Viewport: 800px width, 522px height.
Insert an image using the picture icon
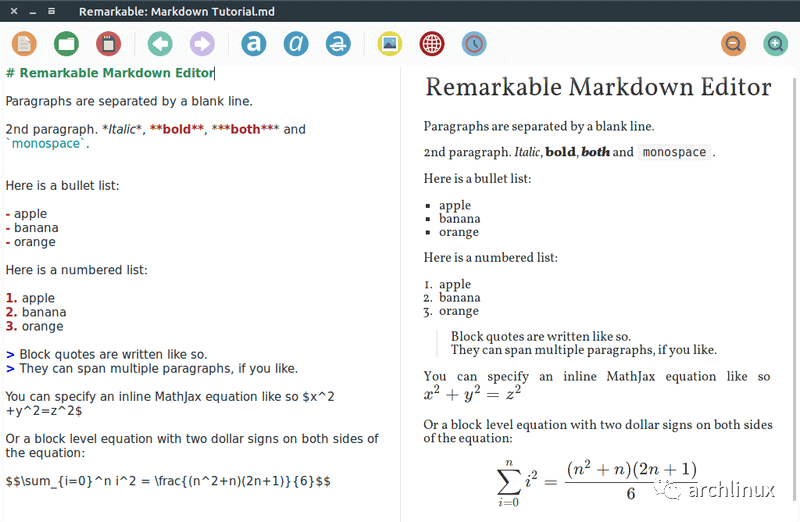click(x=390, y=44)
